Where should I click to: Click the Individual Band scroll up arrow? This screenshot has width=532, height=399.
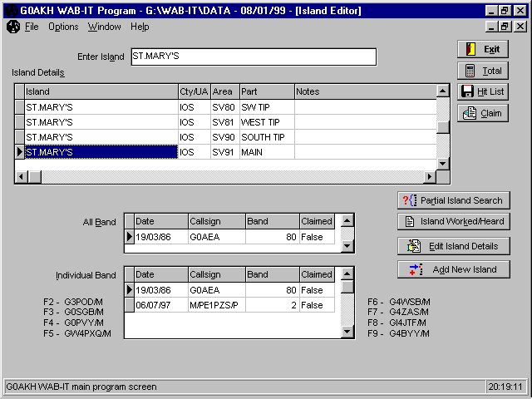tap(347, 273)
